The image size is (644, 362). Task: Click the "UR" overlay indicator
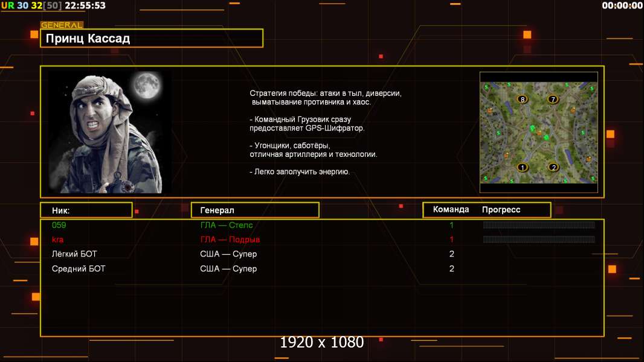7,5
